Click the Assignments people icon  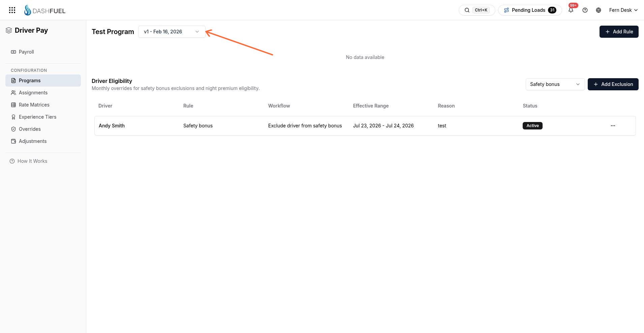pyautogui.click(x=13, y=93)
